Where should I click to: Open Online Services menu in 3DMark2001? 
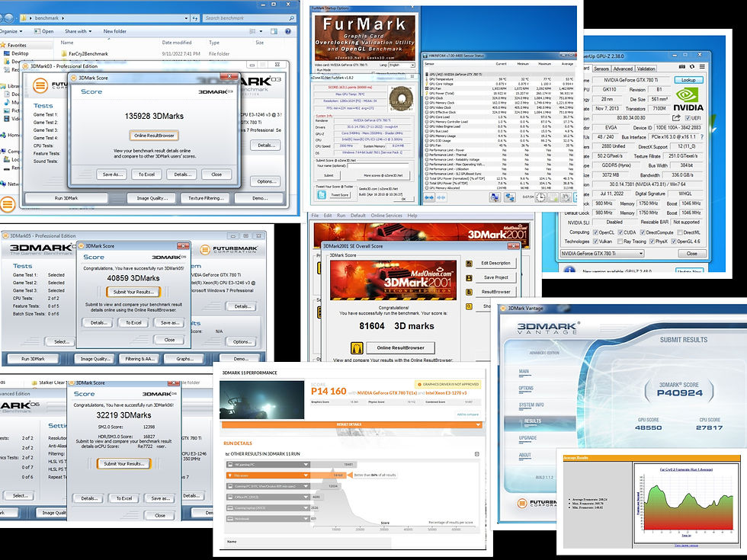click(386, 216)
